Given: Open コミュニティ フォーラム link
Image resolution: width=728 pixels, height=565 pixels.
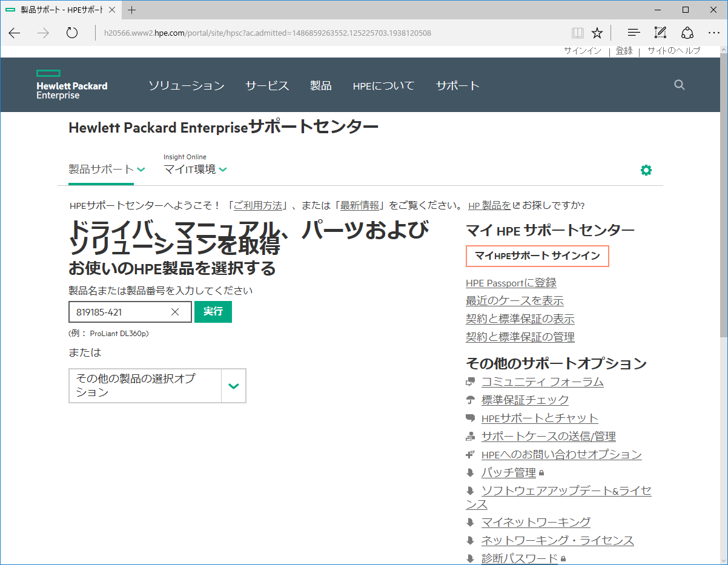Looking at the screenshot, I should [543, 382].
